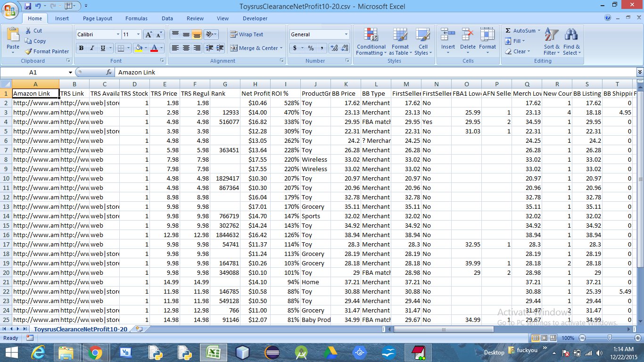
Task: Switch to Page Layout view
Action: click(544, 338)
